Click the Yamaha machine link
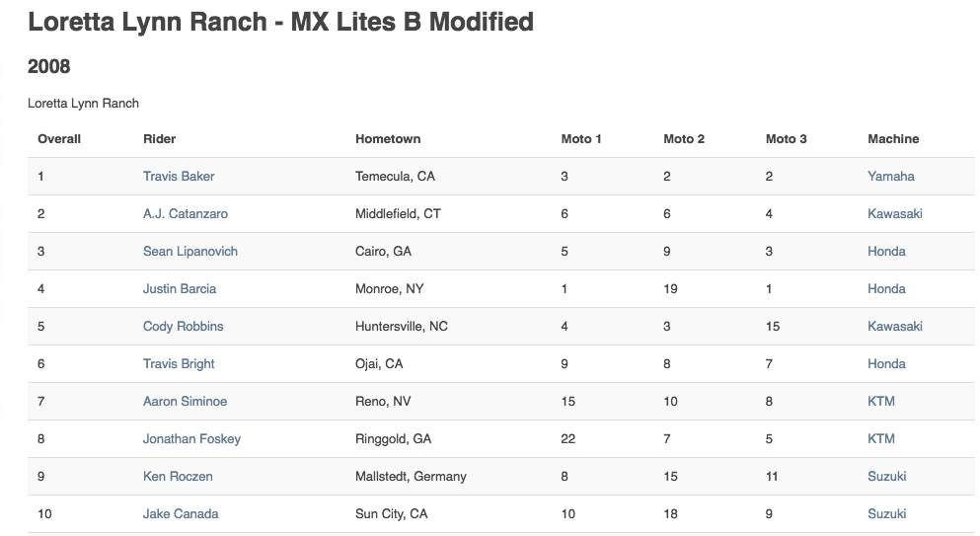The height and width of the screenshot is (536, 980). (890, 177)
